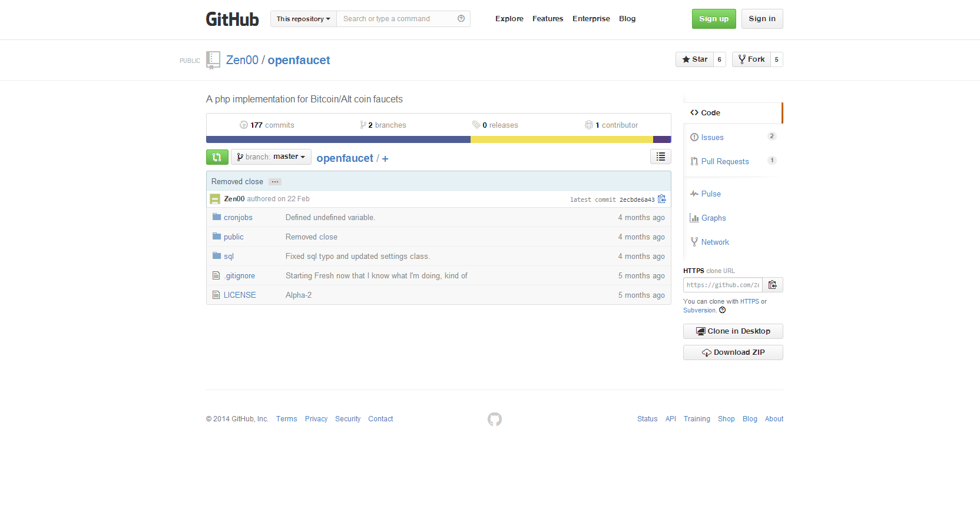Open the Terms link in the footer
The height and width of the screenshot is (529, 980).
[287, 419]
